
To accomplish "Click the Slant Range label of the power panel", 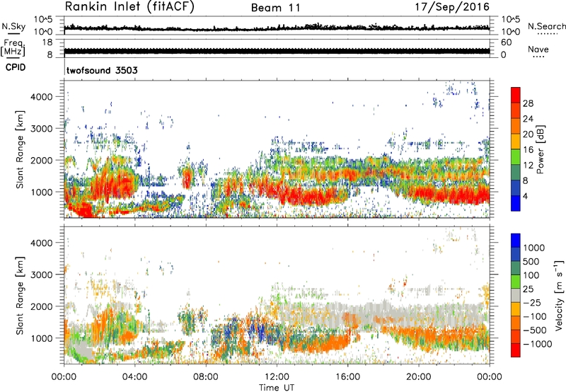I will (x=20, y=149).
